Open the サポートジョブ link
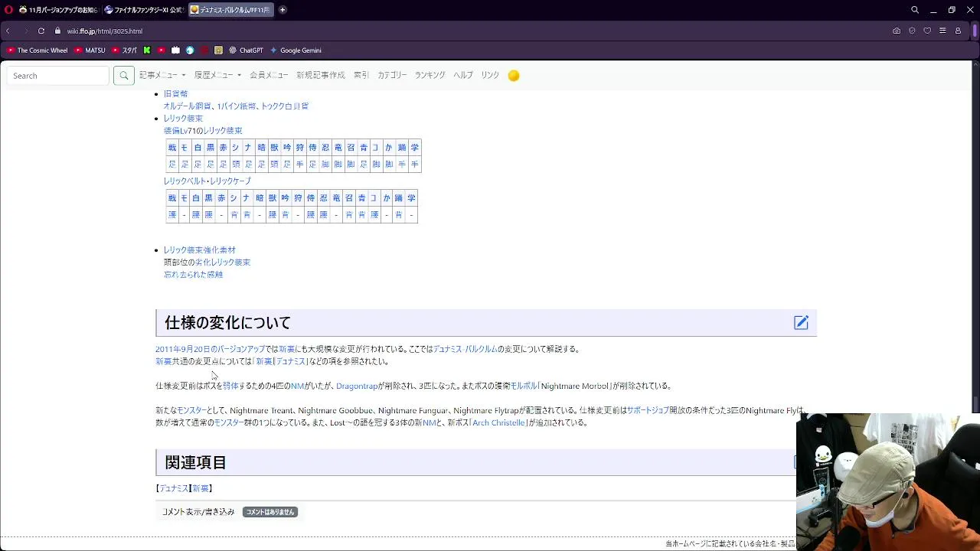Viewport: 980px width, 551px height. coord(648,410)
